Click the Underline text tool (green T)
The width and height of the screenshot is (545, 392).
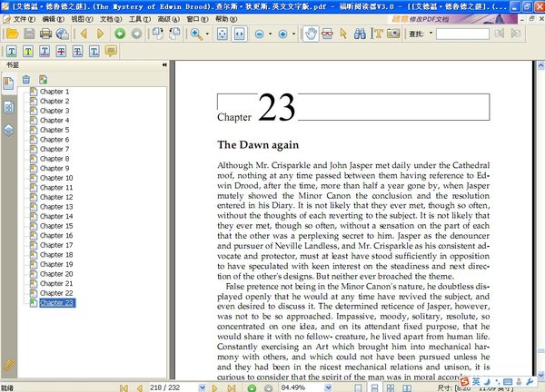[x=12, y=52]
